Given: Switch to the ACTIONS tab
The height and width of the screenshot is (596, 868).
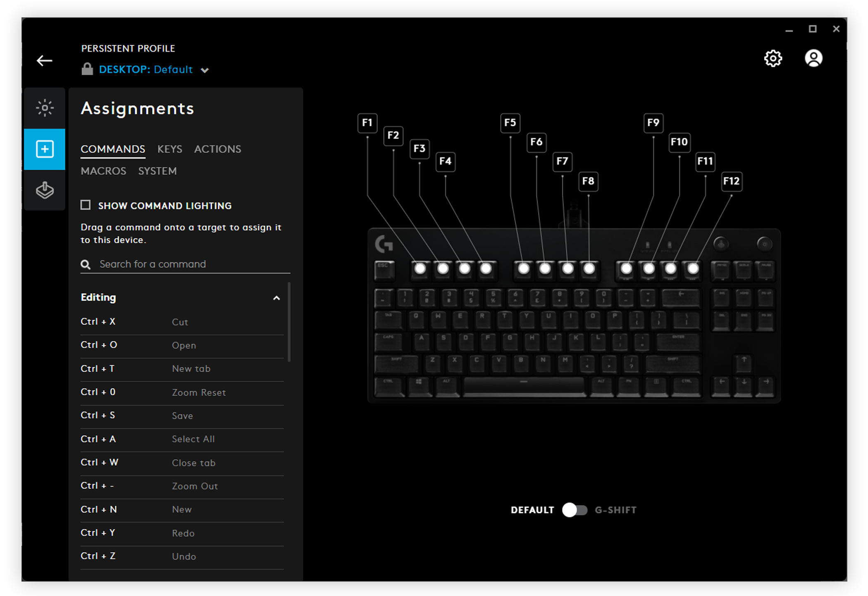Looking at the screenshot, I should (217, 149).
